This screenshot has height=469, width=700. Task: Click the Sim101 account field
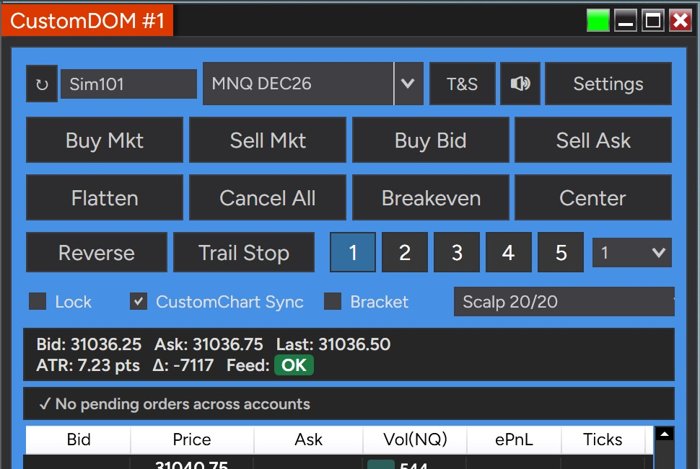tap(129, 84)
